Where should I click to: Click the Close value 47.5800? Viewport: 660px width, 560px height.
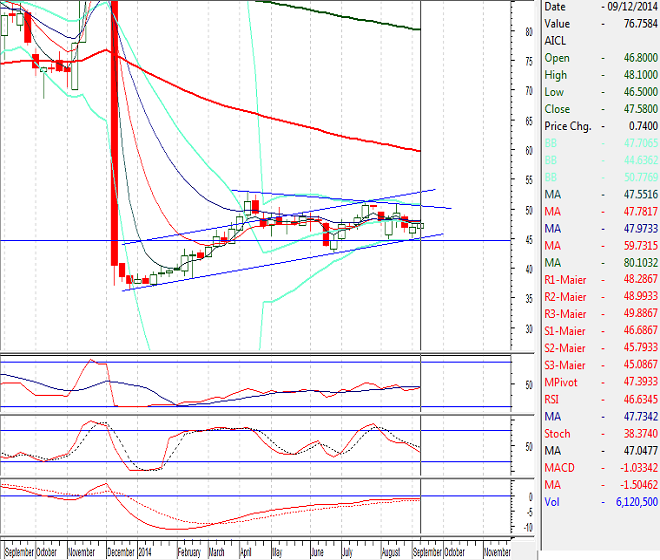632,109
